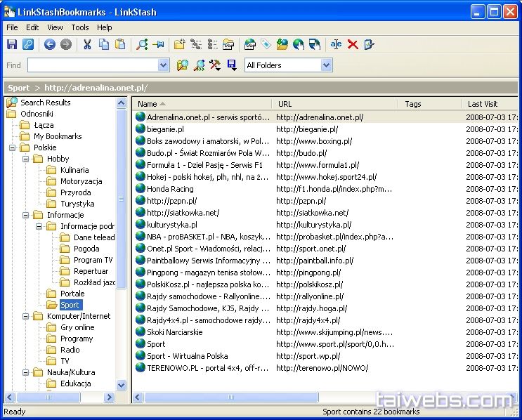
Task: Collapse the Polskie folder tree node
Action: point(13,147)
